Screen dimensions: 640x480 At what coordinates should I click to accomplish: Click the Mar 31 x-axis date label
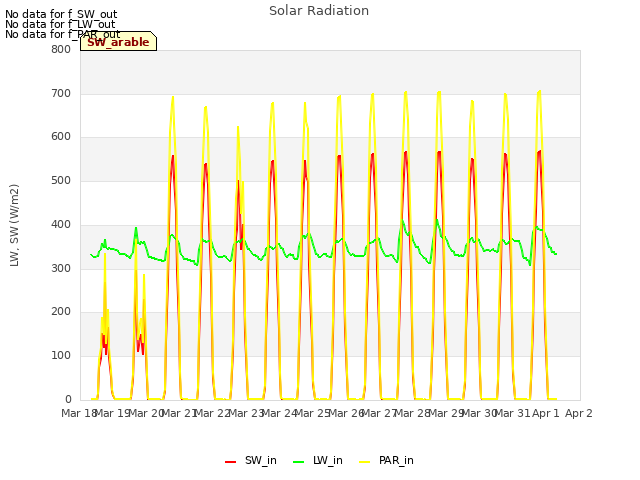tap(513, 413)
